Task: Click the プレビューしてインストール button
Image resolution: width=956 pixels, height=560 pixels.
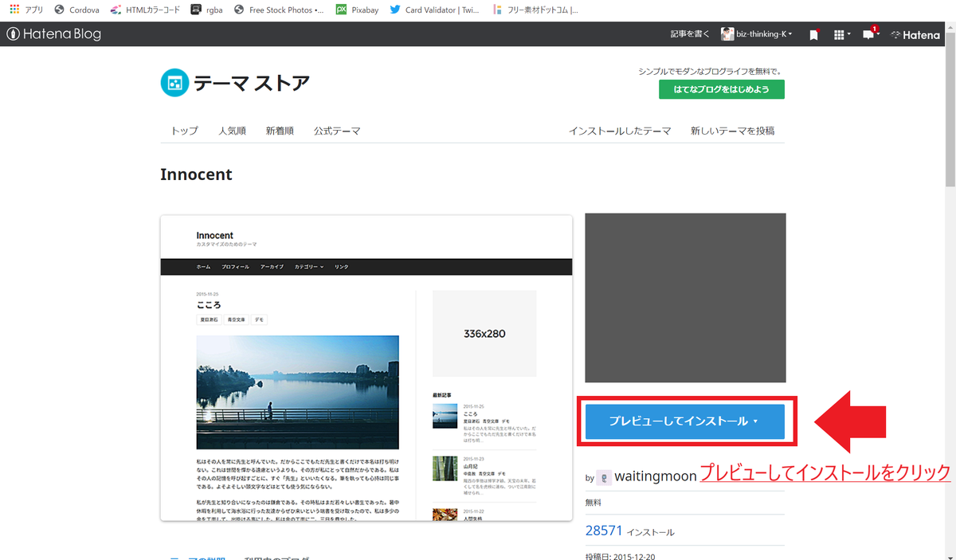Action: click(685, 421)
